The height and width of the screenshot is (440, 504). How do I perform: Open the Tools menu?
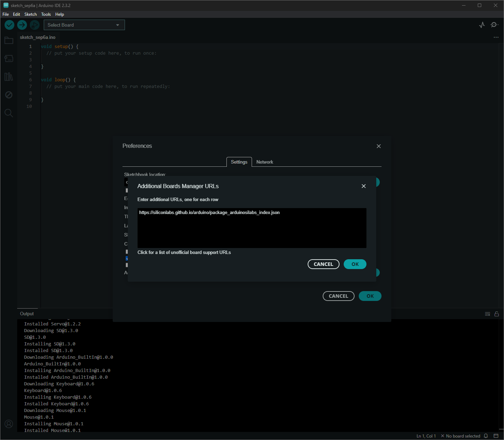click(46, 14)
